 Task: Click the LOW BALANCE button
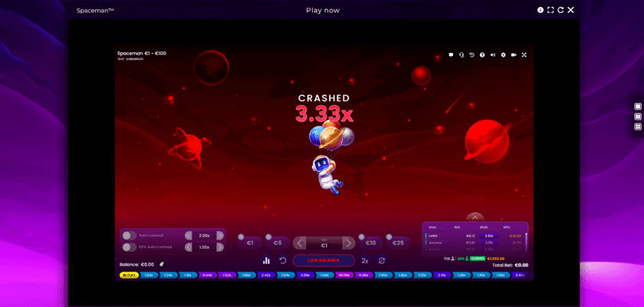tap(324, 260)
